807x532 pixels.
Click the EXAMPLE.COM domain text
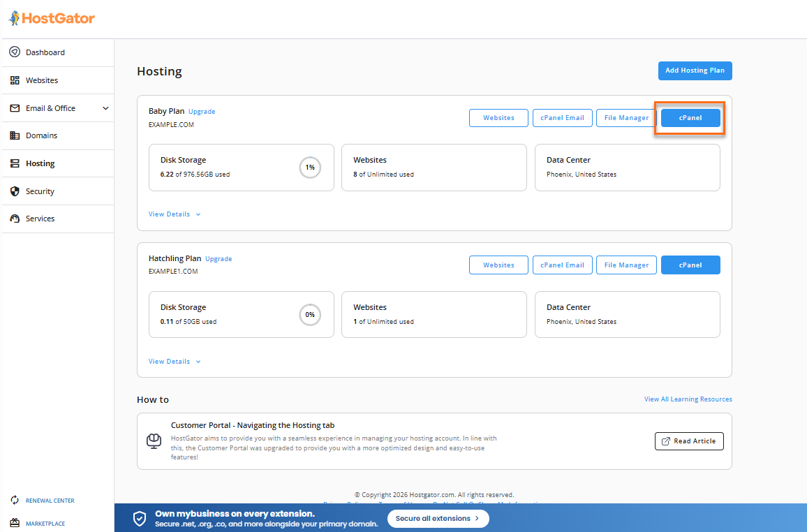(x=172, y=124)
